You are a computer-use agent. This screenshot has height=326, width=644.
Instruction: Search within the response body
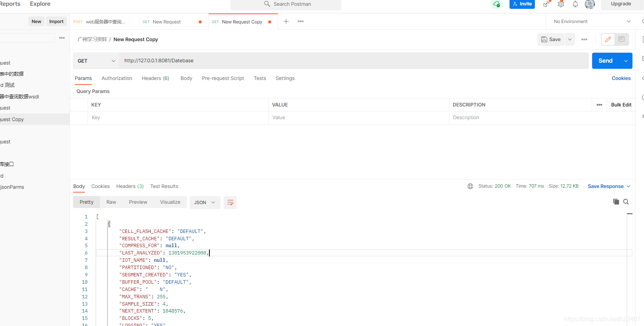626,202
